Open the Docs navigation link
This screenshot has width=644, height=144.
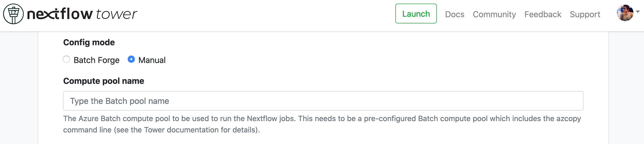point(455,14)
